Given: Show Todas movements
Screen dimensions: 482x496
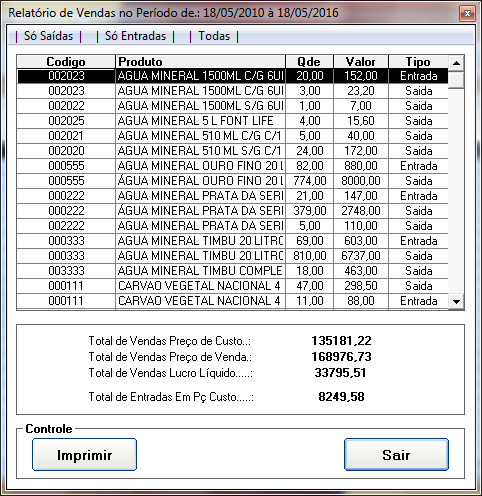Looking at the screenshot, I should [214, 36].
